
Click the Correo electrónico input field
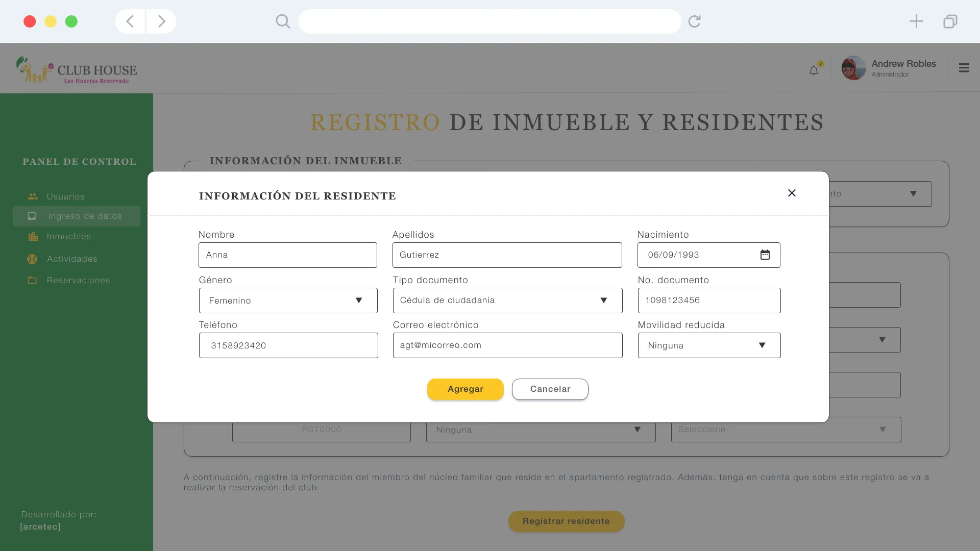(507, 345)
